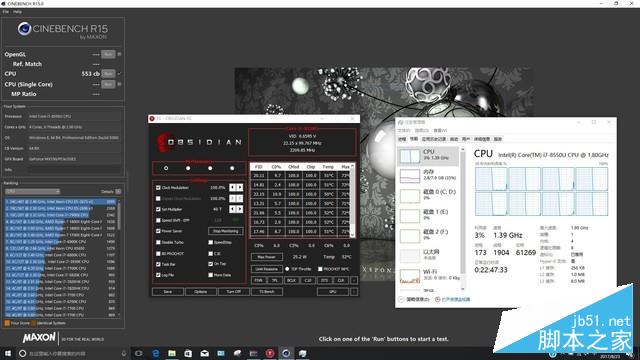Open Task View from the taskbar

click(138, 353)
